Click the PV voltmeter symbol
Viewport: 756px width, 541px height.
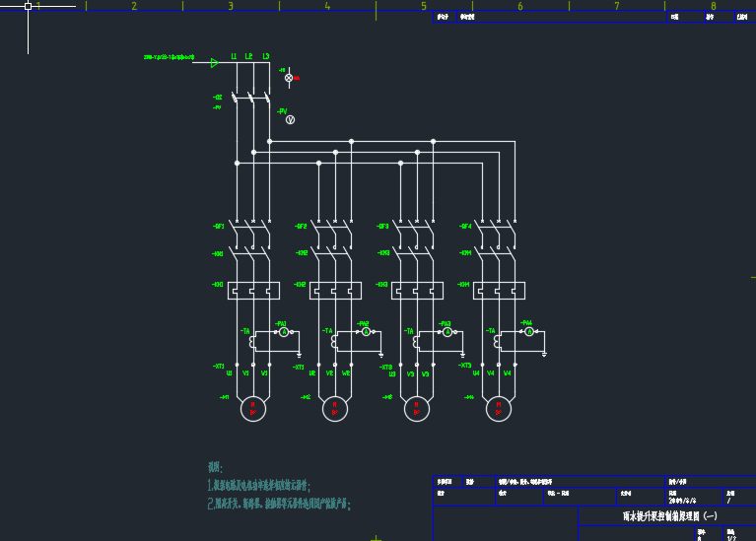point(290,119)
